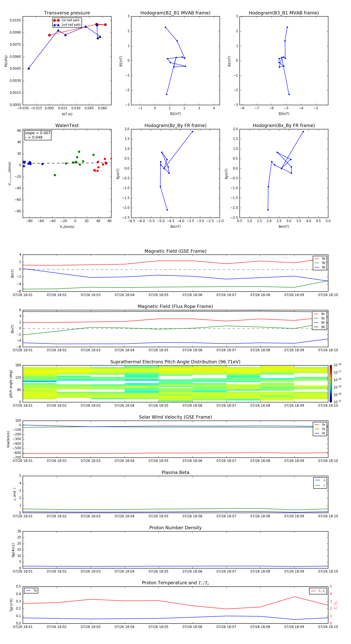Click the 'Vy' legend entry
The image size is (351, 644).
tap(320, 429)
